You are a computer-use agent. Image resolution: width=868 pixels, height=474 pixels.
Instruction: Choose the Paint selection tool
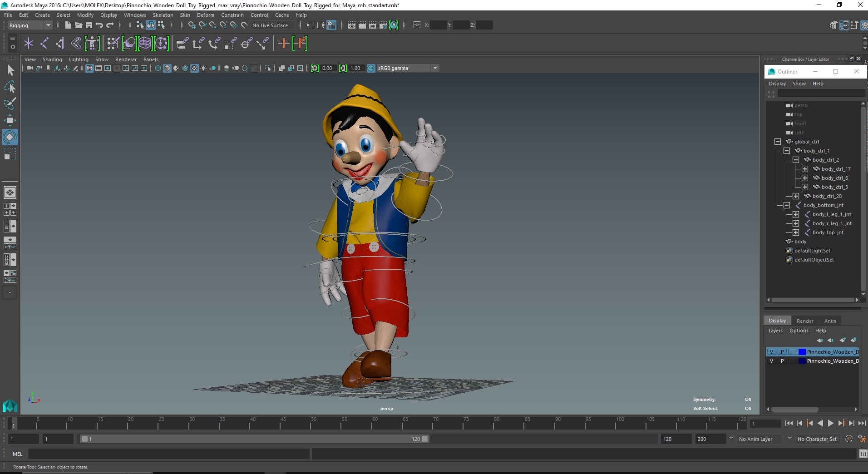pos(10,104)
